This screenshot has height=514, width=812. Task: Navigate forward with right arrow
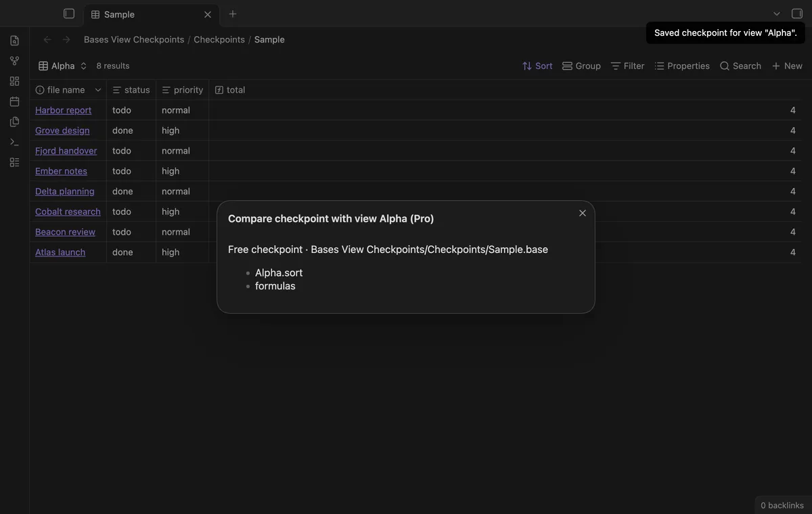(x=66, y=39)
